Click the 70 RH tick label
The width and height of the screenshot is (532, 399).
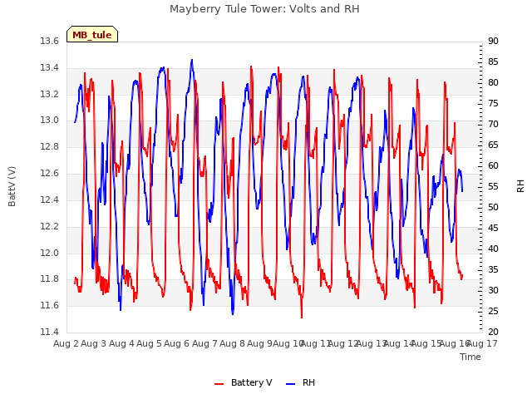tap(493, 125)
